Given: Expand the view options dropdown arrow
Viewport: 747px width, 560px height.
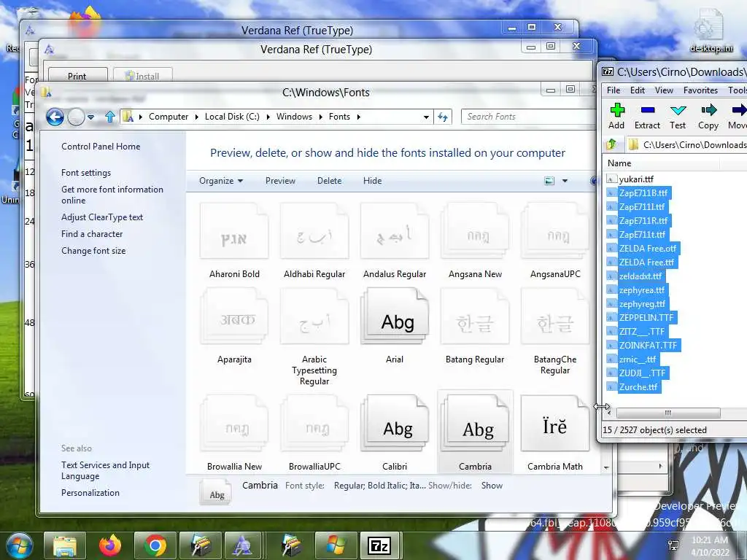Looking at the screenshot, I should coord(565,181).
